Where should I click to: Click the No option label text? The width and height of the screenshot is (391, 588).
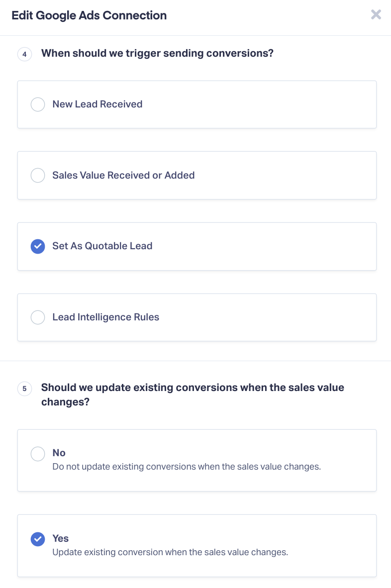pos(59,453)
